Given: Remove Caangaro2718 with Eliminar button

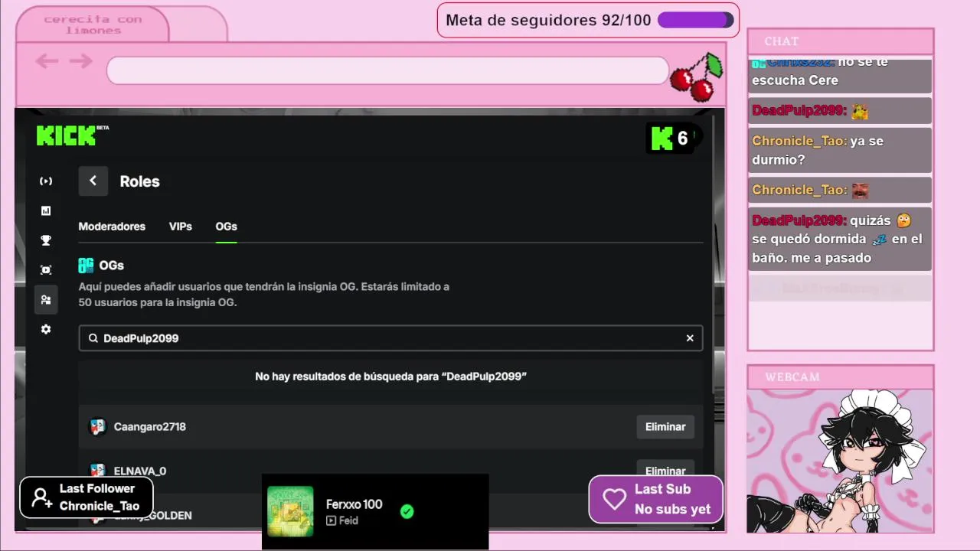Looking at the screenshot, I should tap(665, 427).
